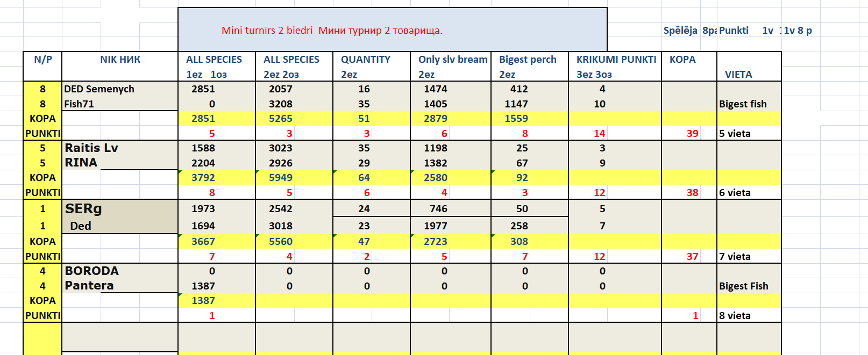Click the 'Raitis Lv' name cell
This screenshot has width=868, height=355.
click(91, 148)
